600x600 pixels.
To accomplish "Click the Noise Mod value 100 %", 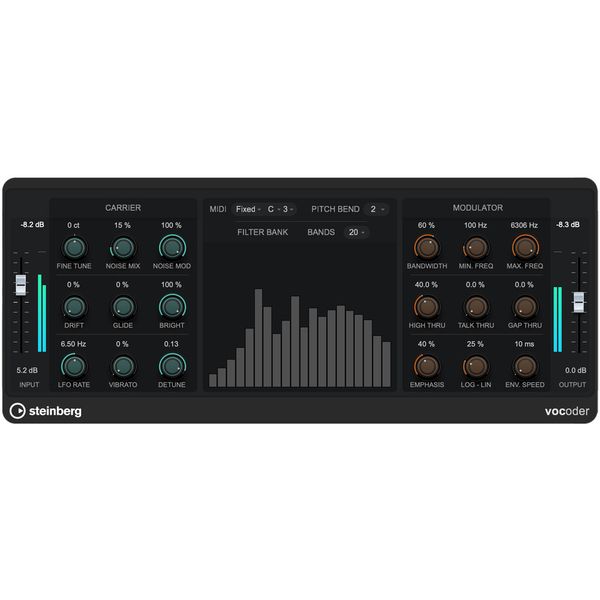I will pyautogui.click(x=171, y=225).
